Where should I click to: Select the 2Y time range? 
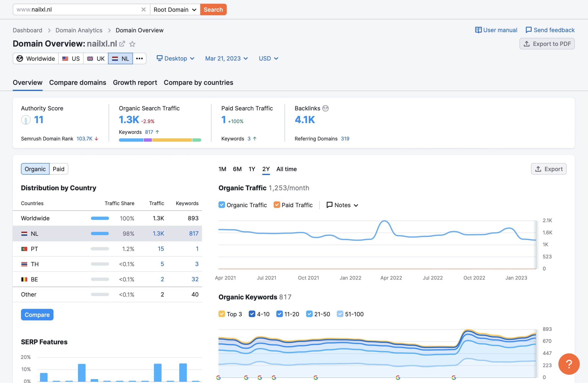click(x=266, y=169)
